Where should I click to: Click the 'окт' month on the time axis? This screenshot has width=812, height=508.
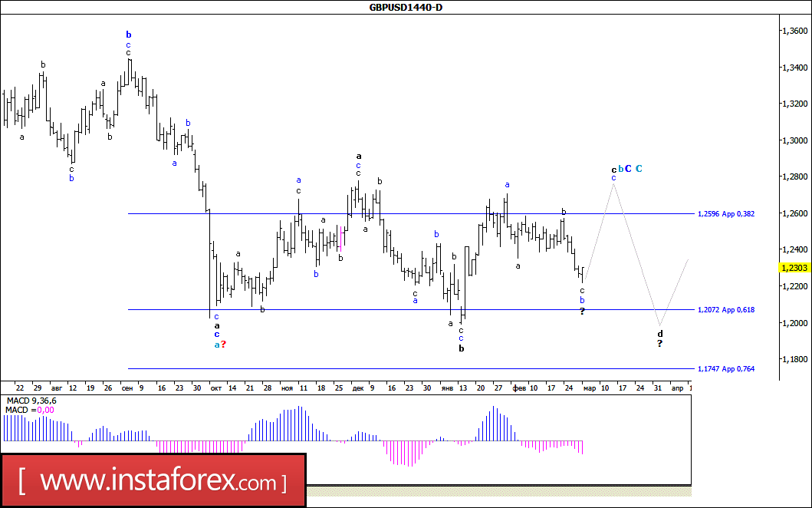[x=216, y=388]
